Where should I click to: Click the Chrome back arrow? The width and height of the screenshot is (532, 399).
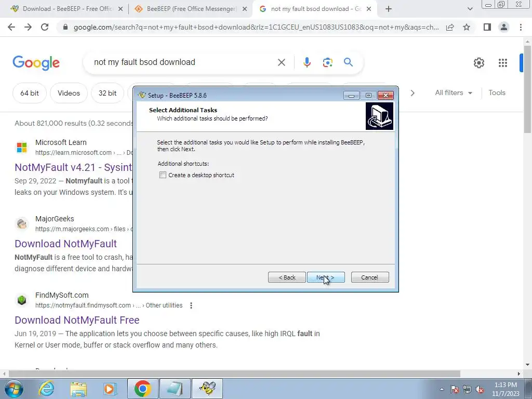(11, 27)
